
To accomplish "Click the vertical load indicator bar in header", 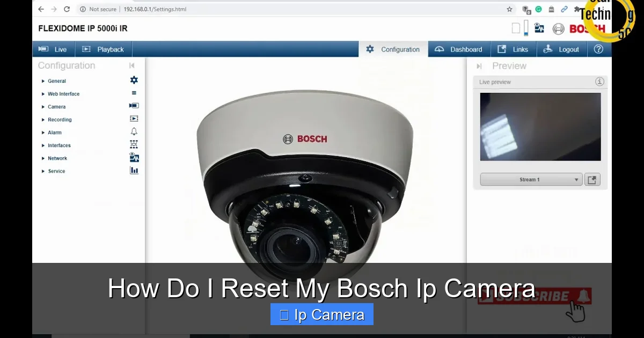I will tap(526, 28).
